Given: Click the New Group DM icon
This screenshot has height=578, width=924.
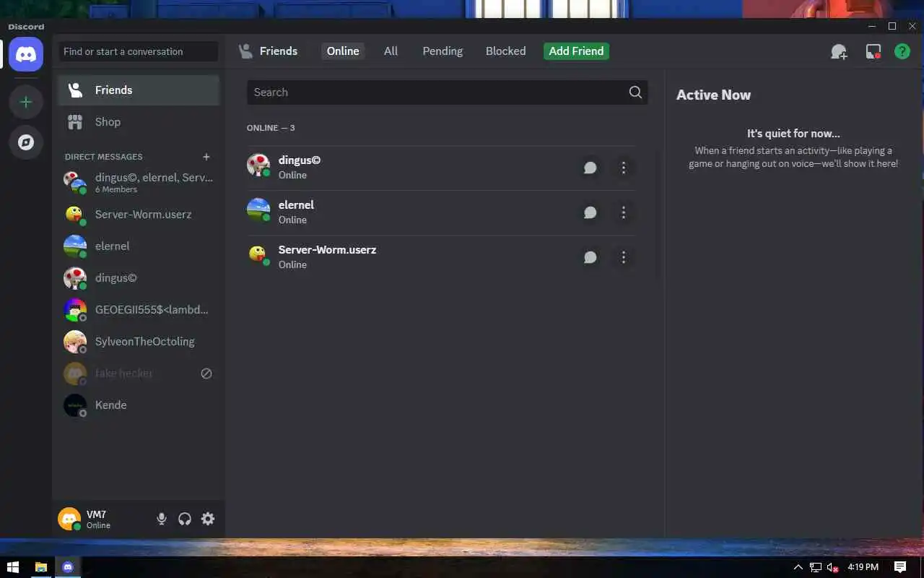Looking at the screenshot, I should click(x=839, y=51).
